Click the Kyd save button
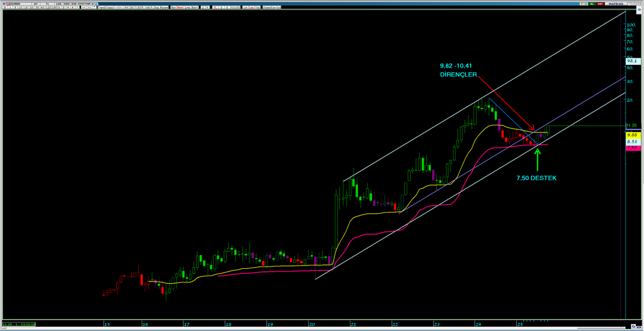Viewport: 644px width, 331px height. click(x=279, y=7)
